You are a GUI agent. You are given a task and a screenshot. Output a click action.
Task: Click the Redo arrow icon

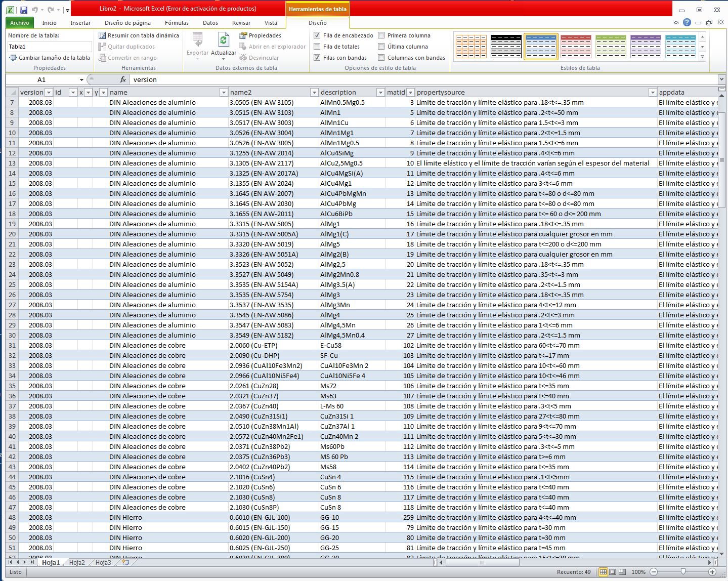(x=51, y=10)
